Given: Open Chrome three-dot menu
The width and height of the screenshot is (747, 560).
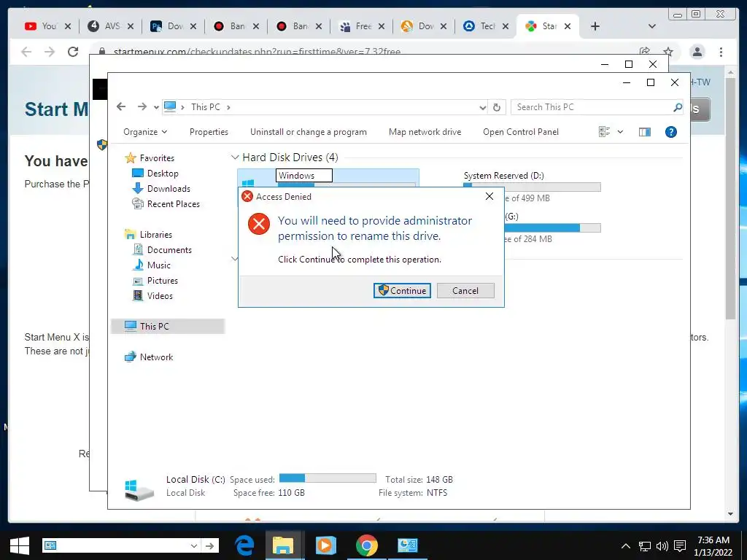Looking at the screenshot, I should 721,52.
